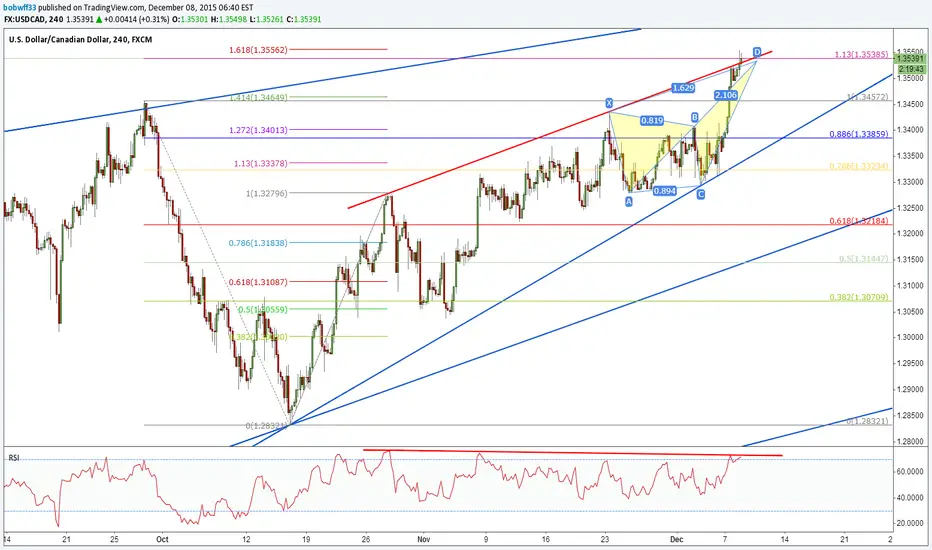This screenshot has width=932, height=550.
Task: Click the header low value L:1.35261
Action: pyautogui.click(x=267, y=19)
